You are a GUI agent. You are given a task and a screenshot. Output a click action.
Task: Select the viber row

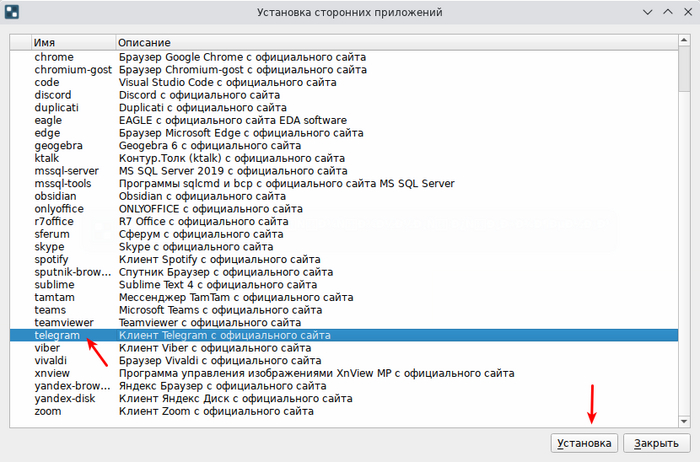[344, 348]
